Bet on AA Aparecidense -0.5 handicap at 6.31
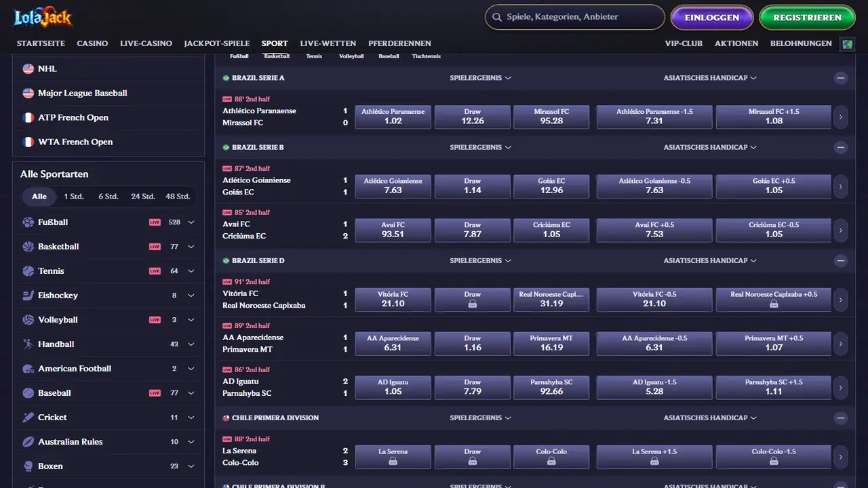Image resolution: width=868 pixels, height=488 pixels. (654, 343)
